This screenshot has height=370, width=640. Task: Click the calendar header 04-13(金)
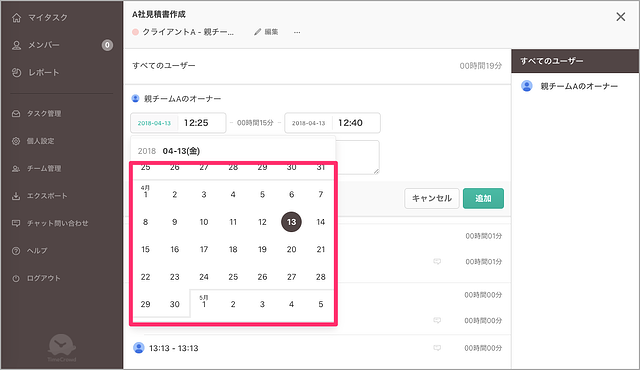pos(181,151)
